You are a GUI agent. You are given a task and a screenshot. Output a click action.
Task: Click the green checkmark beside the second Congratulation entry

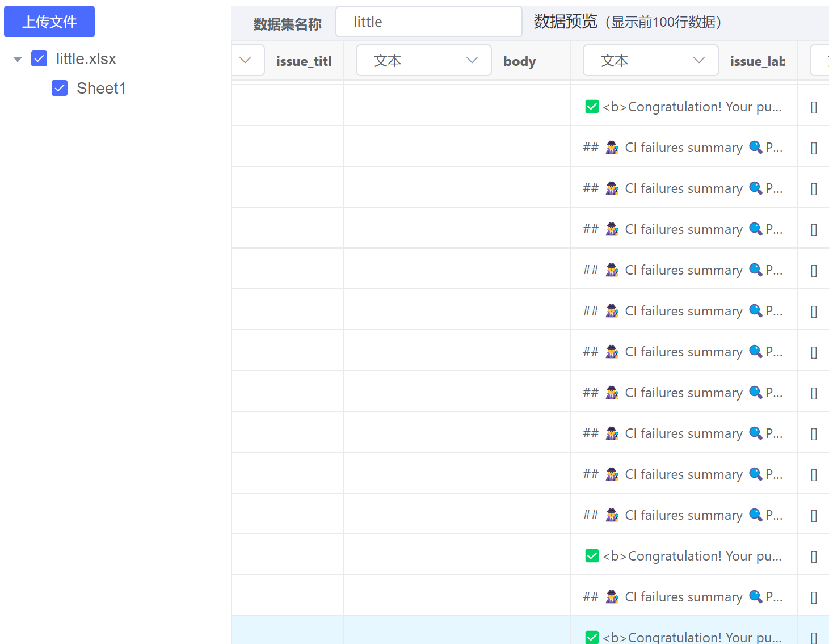(x=592, y=555)
